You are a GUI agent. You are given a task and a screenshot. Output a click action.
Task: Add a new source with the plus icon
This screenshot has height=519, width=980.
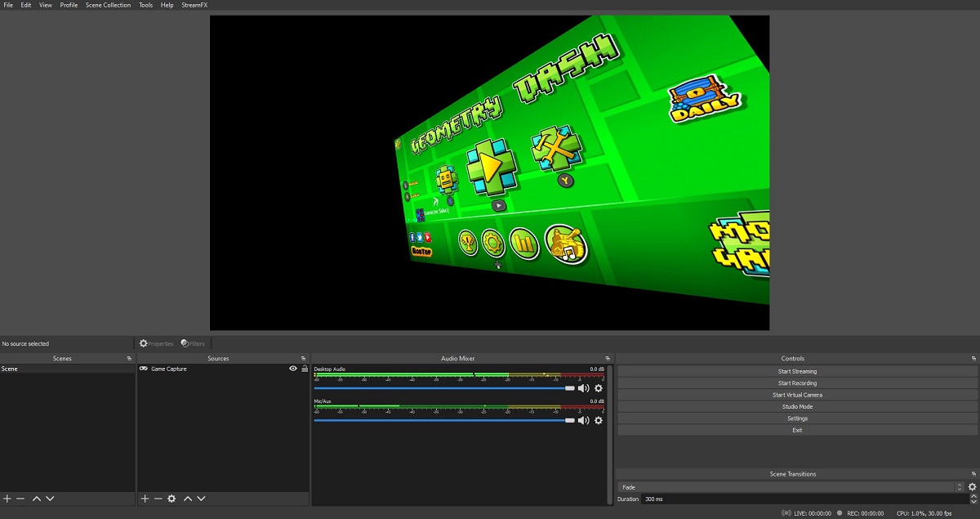pyautogui.click(x=145, y=499)
